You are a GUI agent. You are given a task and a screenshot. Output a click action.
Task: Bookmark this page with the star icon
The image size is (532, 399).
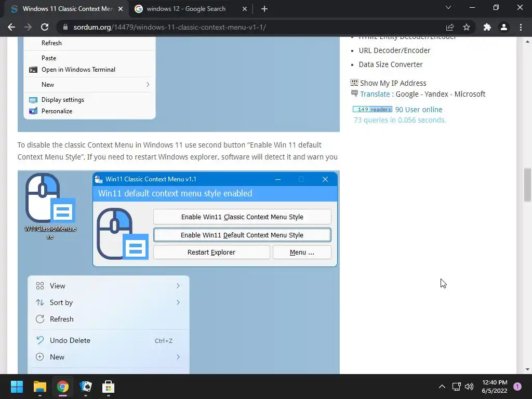[x=467, y=27]
